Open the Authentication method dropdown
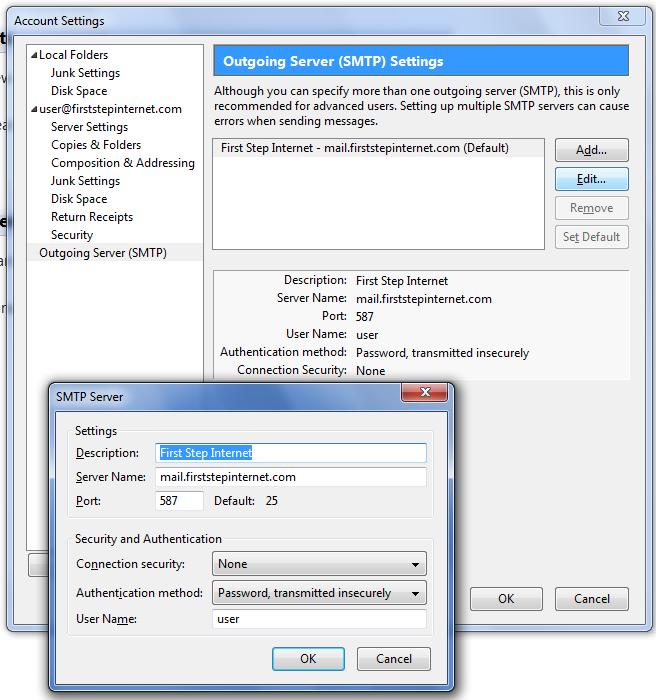 [319, 593]
